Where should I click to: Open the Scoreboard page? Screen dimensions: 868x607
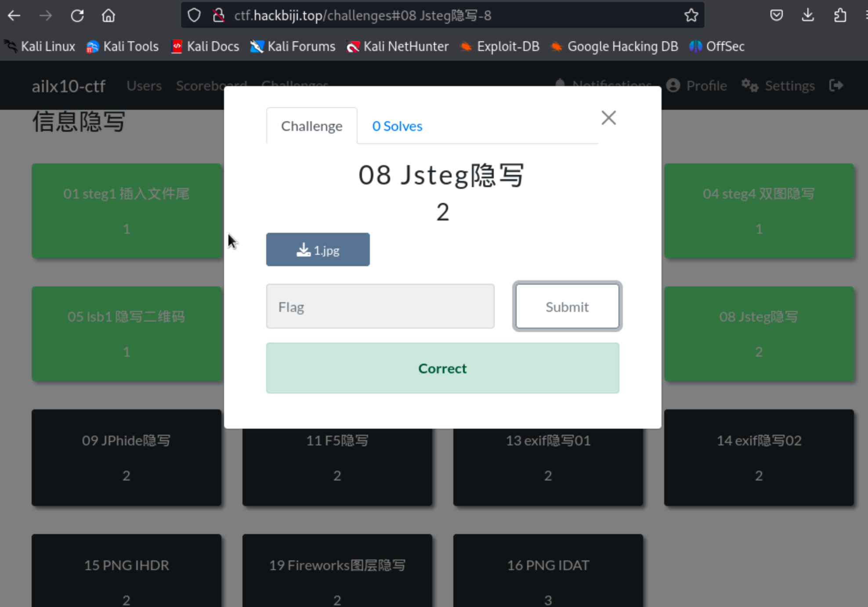211,86
